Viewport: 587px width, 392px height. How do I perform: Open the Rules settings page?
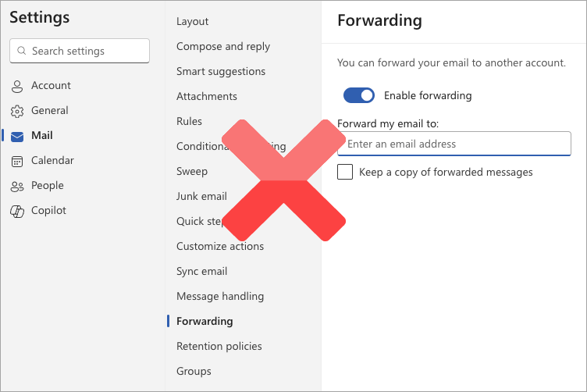[x=190, y=121]
